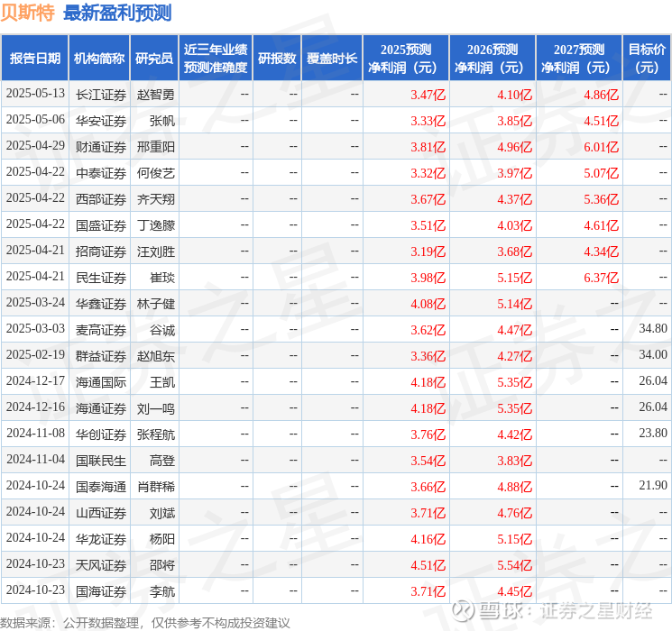Click analyst name 齐天翔
This screenshot has width=672, height=631.
click(x=156, y=199)
